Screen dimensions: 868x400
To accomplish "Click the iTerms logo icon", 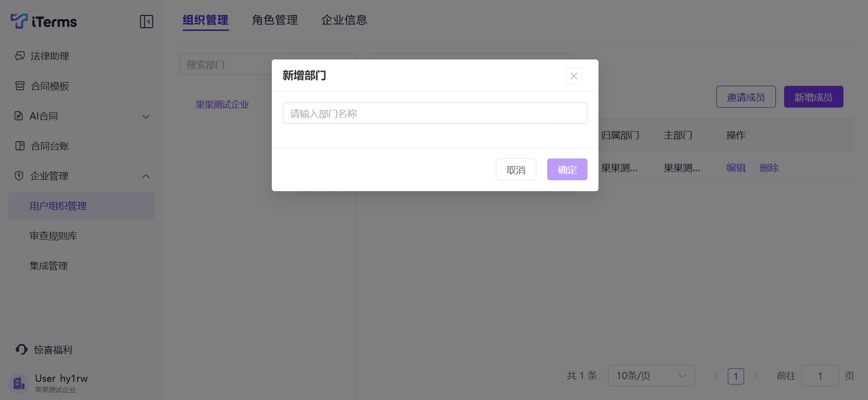I will point(19,21).
